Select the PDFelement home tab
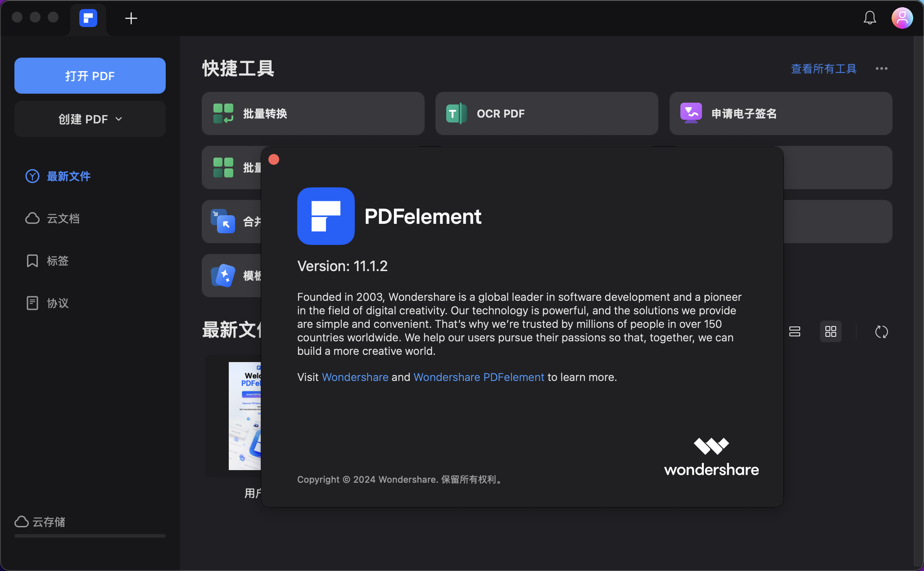This screenshot has height=571, width=924. 88,18
